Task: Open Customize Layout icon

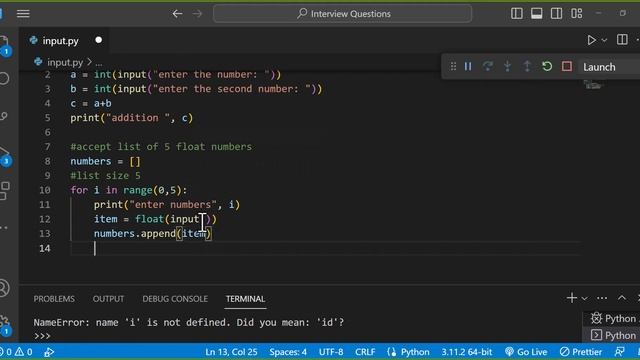Action: click(x=576, y=13)
